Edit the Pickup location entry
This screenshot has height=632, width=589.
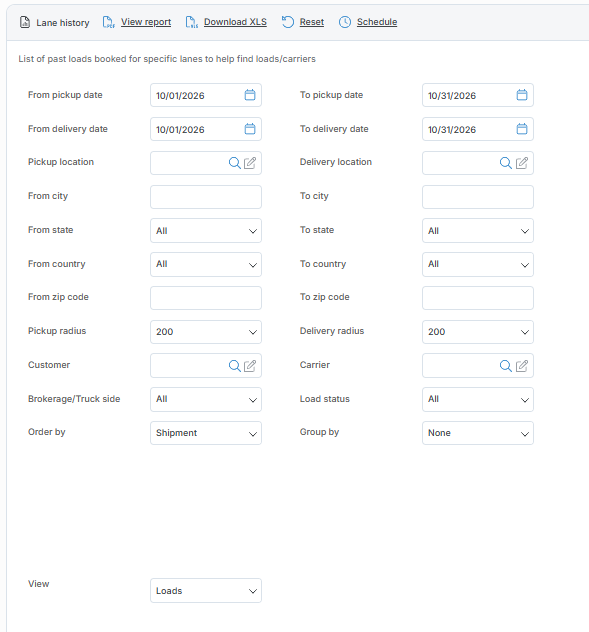point(250,163)
